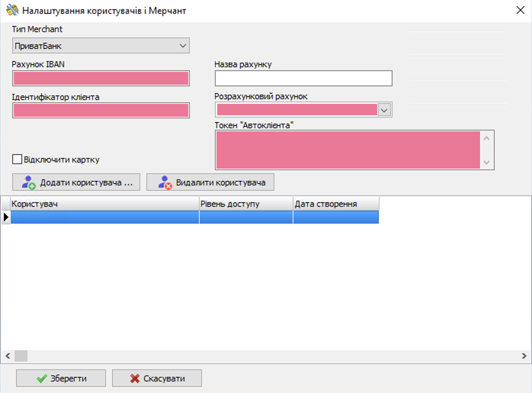This screenshot has height=393, width=532.
Task: Click the add-user icon on "Додати користувача"
Action: (x=28, y=182)
